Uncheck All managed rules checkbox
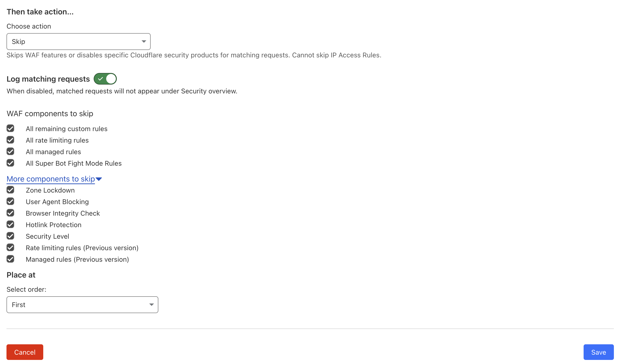This screenshot has height=364, width=617. (10, 151)
